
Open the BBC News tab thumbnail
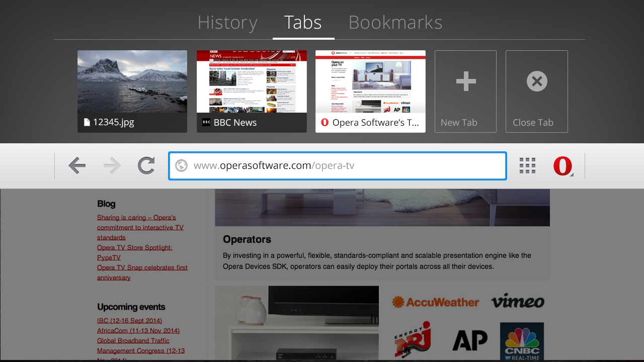click(x=252, y=92)
